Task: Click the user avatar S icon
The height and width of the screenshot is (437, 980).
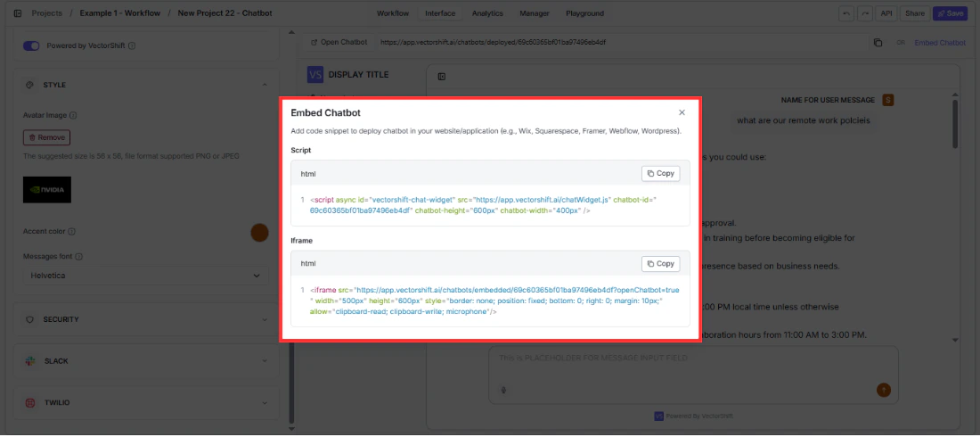Action: 887,100
